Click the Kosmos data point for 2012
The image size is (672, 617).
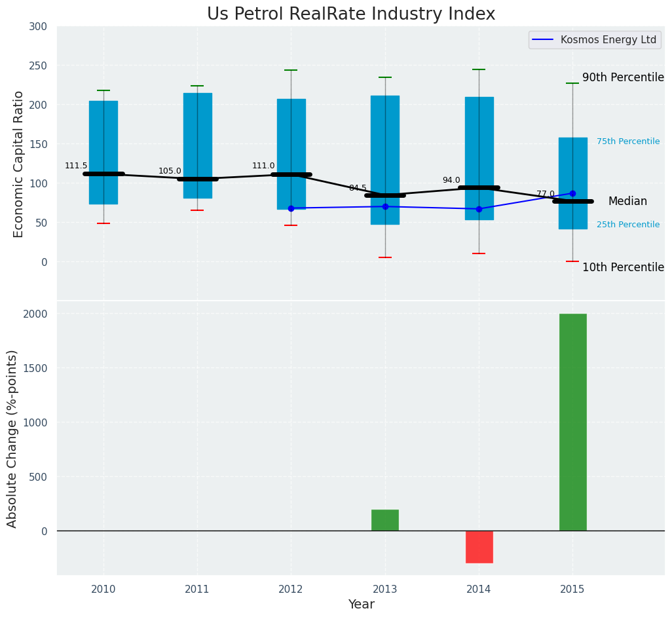[291, 208]
